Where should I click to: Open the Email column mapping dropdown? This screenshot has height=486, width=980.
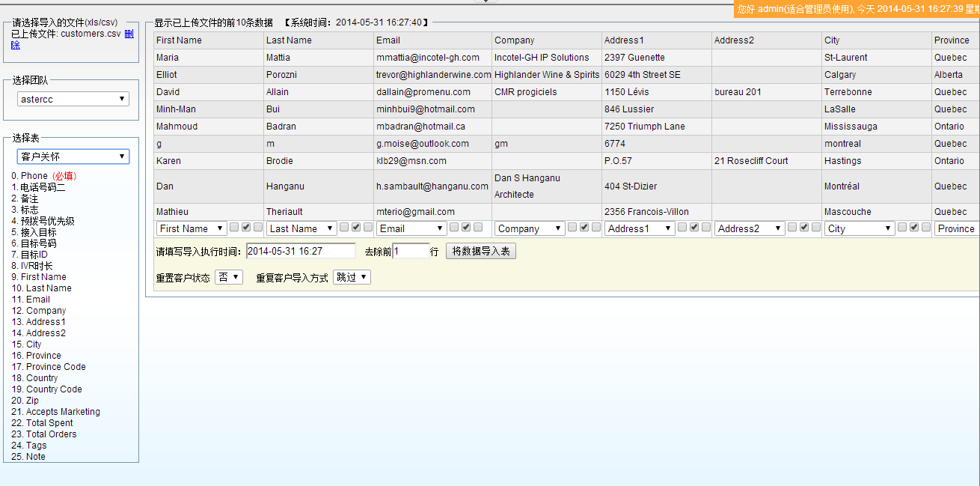(x=411, y=228)
